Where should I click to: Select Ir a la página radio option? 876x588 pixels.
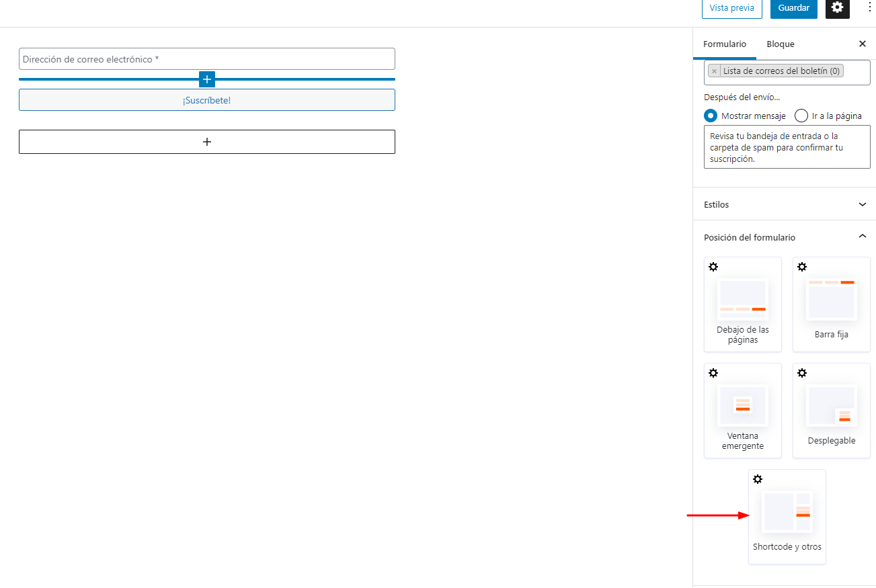(x=801, y=116)
